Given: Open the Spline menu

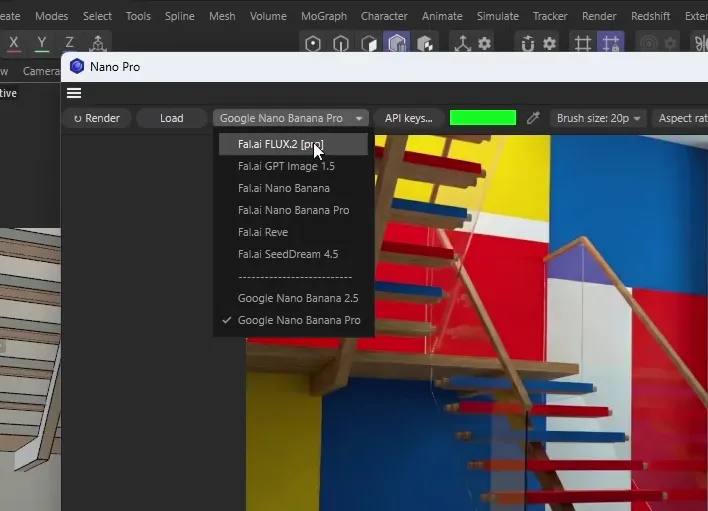Looking at the screenshot, I should click(179, 16).
